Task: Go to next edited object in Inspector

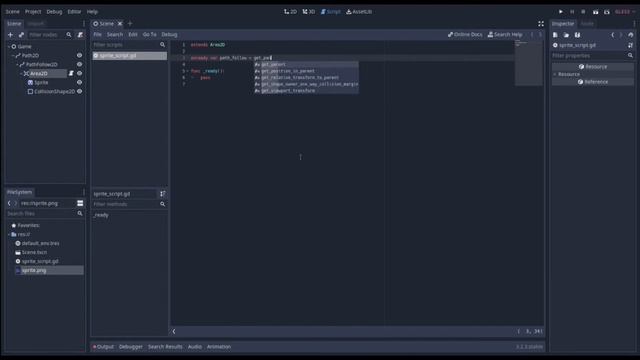Action: pos(621,35)
